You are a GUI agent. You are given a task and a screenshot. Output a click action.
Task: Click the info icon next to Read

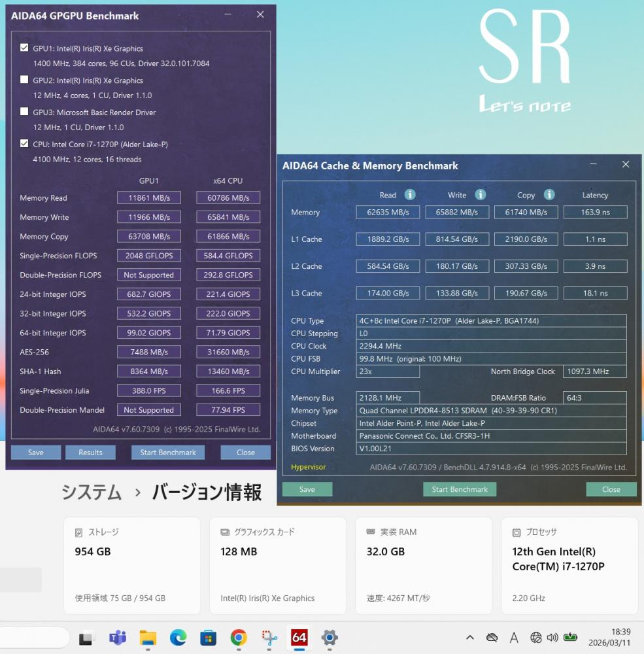(x=410, y=195)
